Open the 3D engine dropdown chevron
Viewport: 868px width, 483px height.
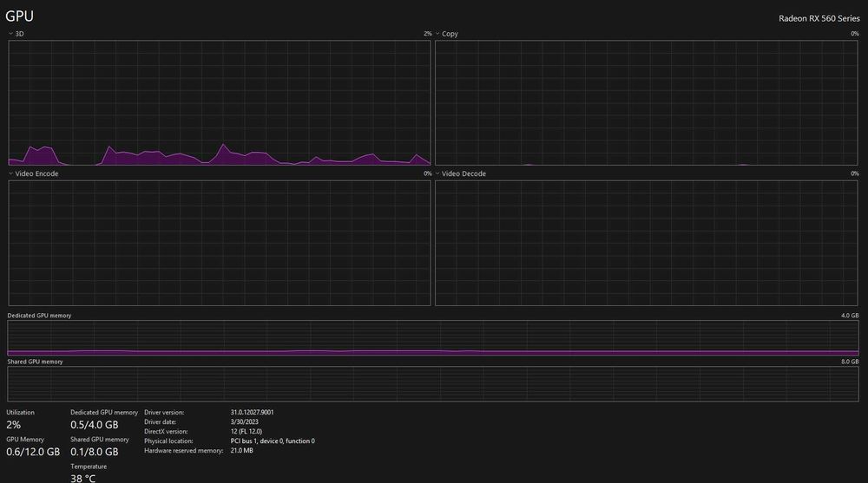pyautogui.click(x=10, y=34)
